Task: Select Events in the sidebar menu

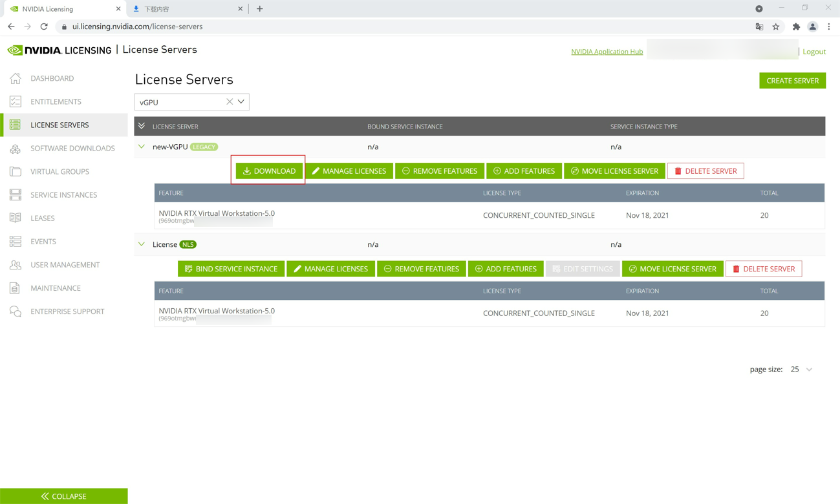Action: pyautogui.click(x=43, y=242)
